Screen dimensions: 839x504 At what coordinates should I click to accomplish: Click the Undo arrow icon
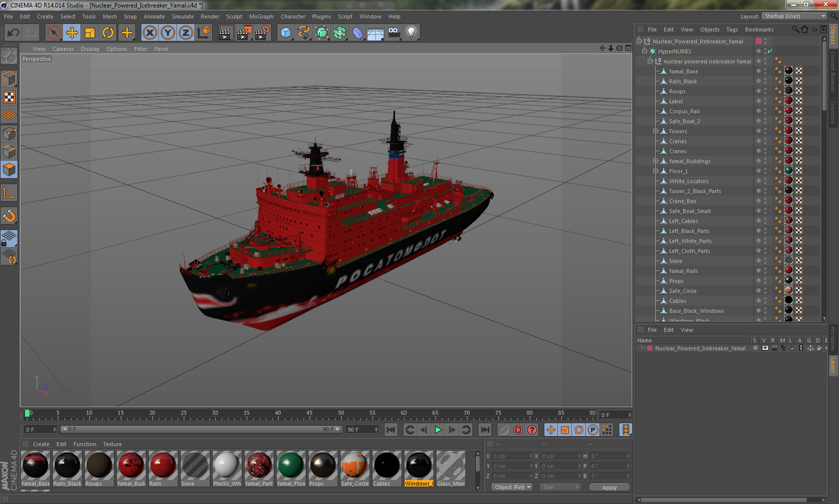[x=13, y=33]
